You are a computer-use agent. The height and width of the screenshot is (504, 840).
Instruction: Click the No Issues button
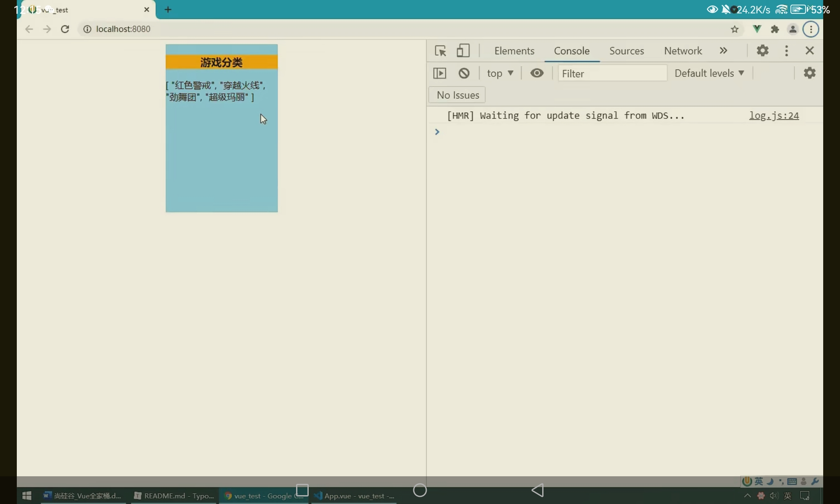pyautogui.click(x=457, y=95)
